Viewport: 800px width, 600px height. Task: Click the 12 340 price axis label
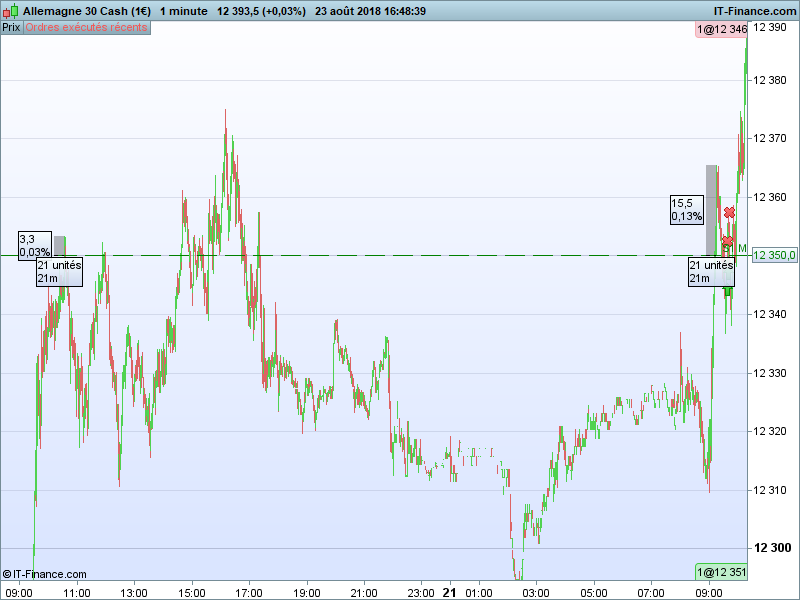(x=770, y=314)
